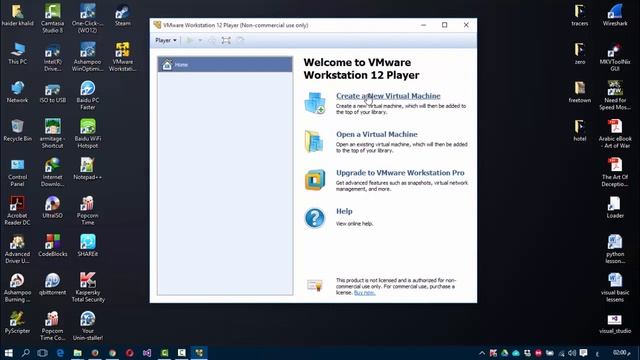The width and height of the screenshot is (640, 360).
Task: Select Need for Speed desktop icon
Action: [615, 96]
